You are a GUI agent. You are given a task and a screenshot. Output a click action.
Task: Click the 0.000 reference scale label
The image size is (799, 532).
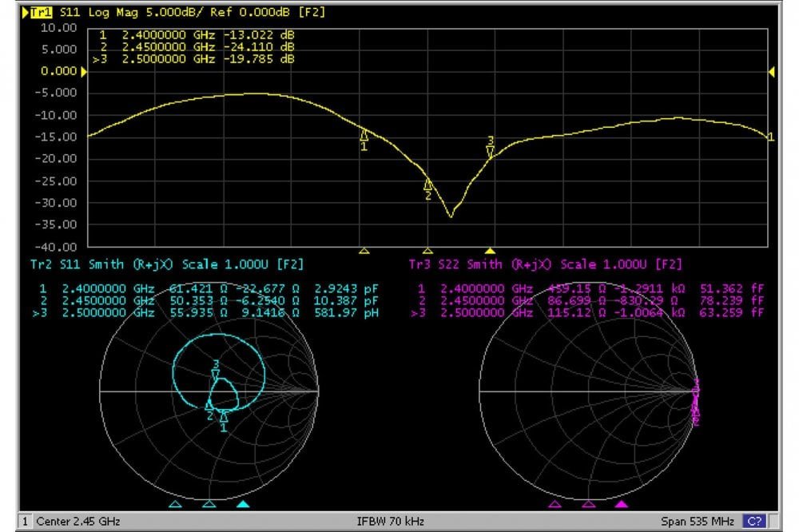58,71
